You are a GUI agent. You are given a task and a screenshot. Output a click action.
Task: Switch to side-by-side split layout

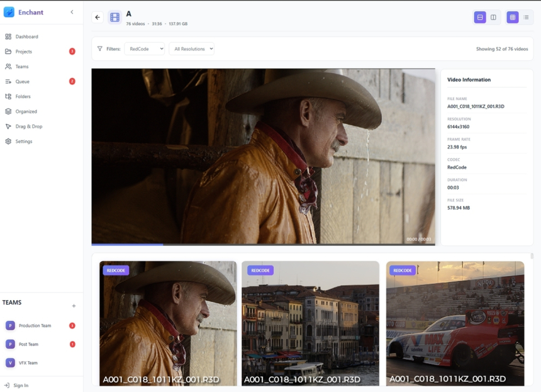[493, 18]
